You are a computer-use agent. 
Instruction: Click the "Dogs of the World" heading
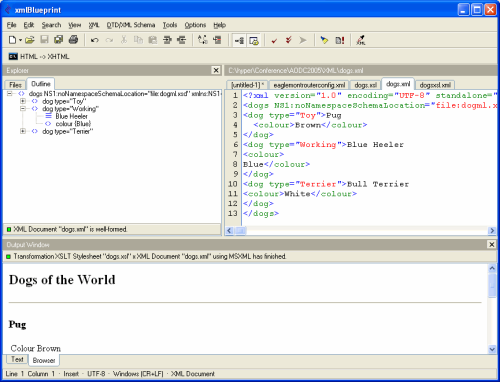pyautogui.click(x=62, y=280)
